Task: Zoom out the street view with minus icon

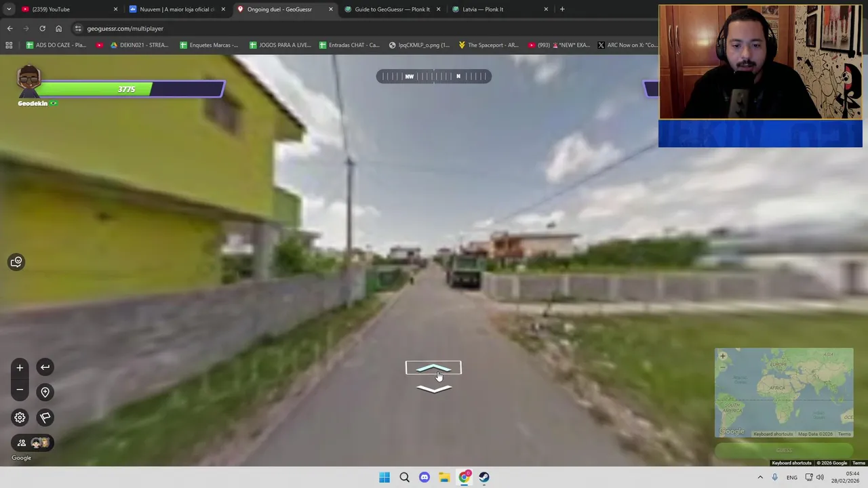Action: (x=20, y=390)
